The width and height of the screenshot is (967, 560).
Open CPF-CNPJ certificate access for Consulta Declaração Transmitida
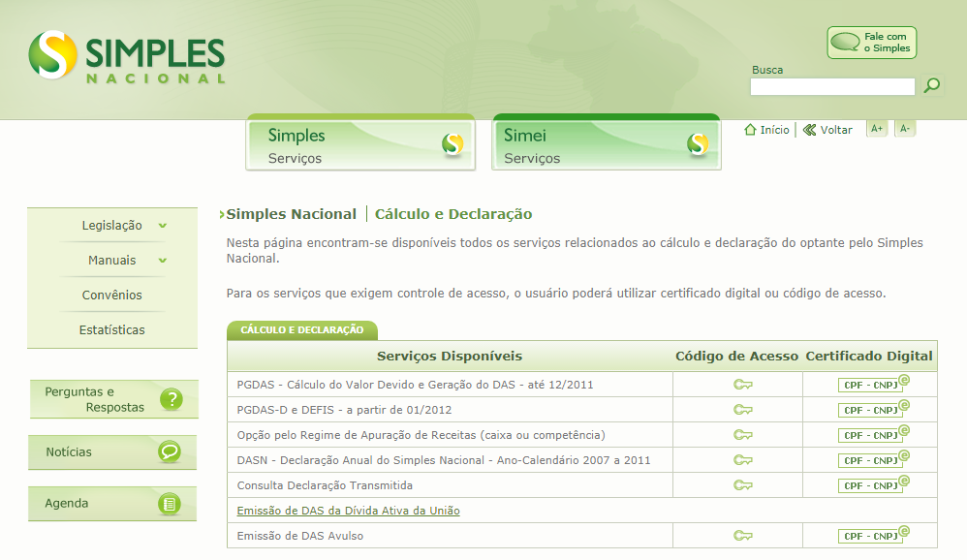click(867, 484)
